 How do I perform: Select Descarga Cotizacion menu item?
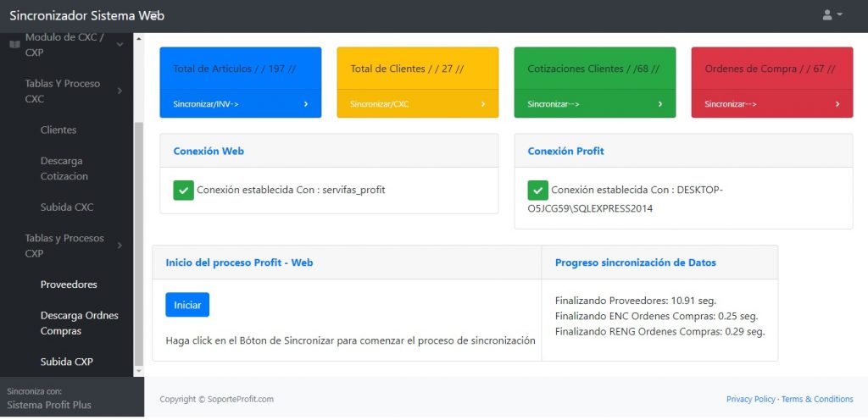pos(64,169)
